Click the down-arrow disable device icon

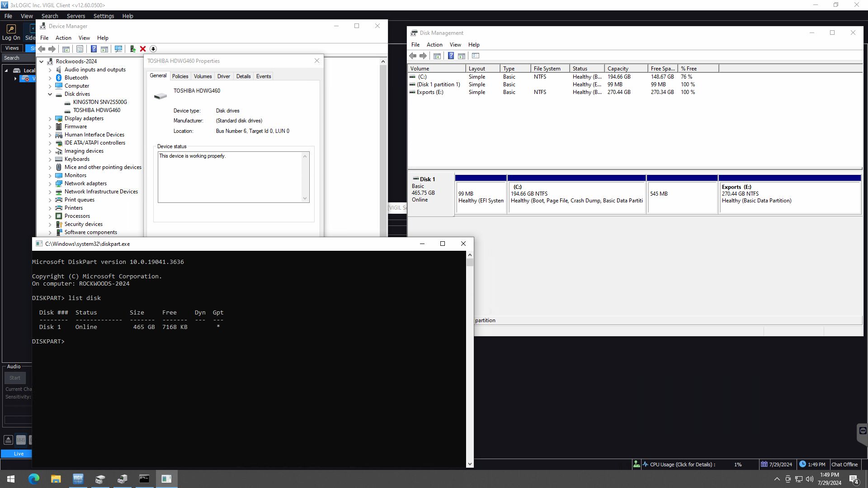pyautogui.click(x=153, y=49)
